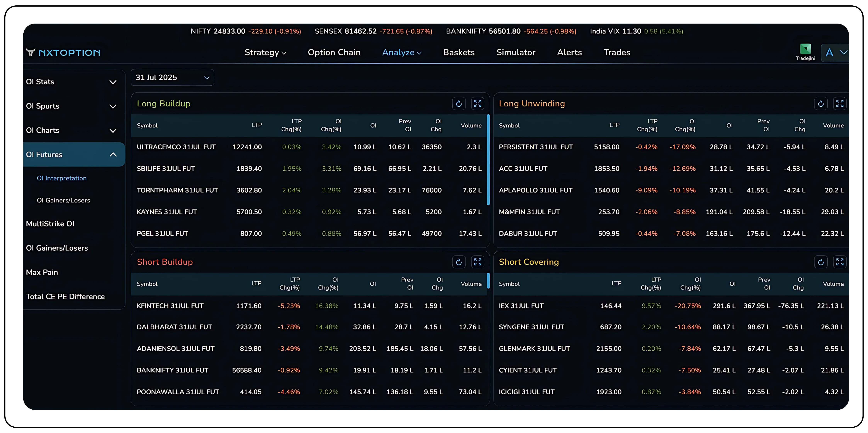Switch to the Option Chain tab

[334, 52]
